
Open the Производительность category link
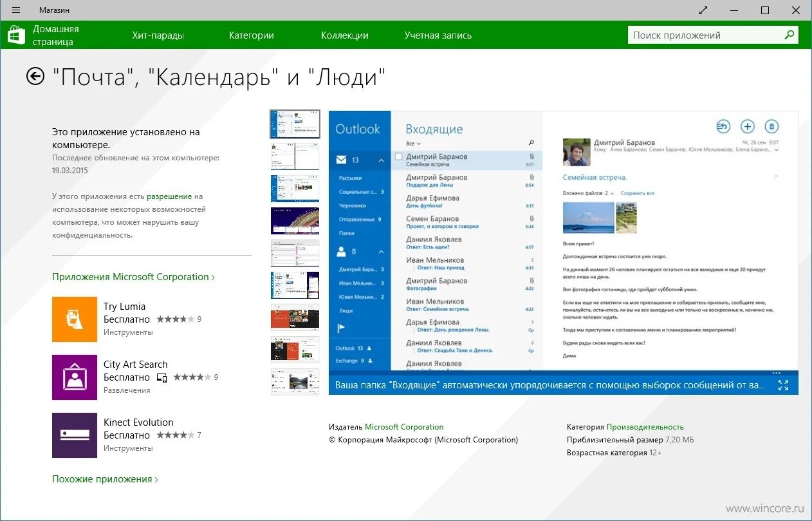646,426
